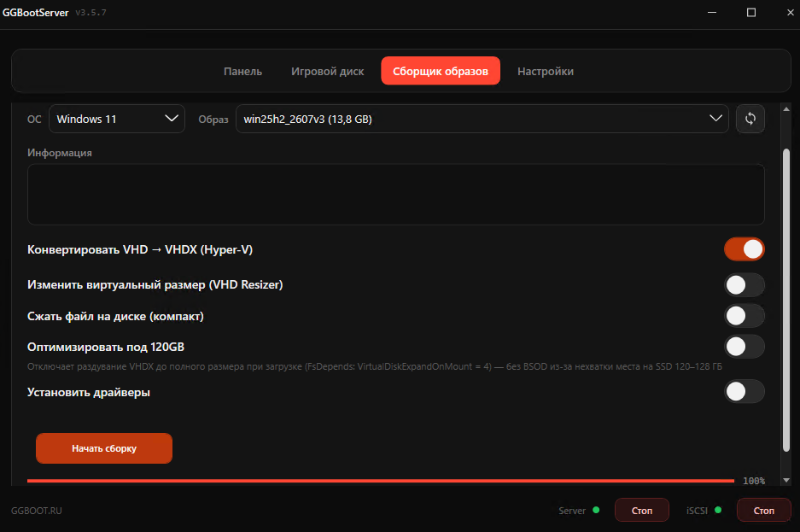Click the v3.5.7 version label
Image resolution: width=800 pixels, height=532 pixels.
[91, 12]
